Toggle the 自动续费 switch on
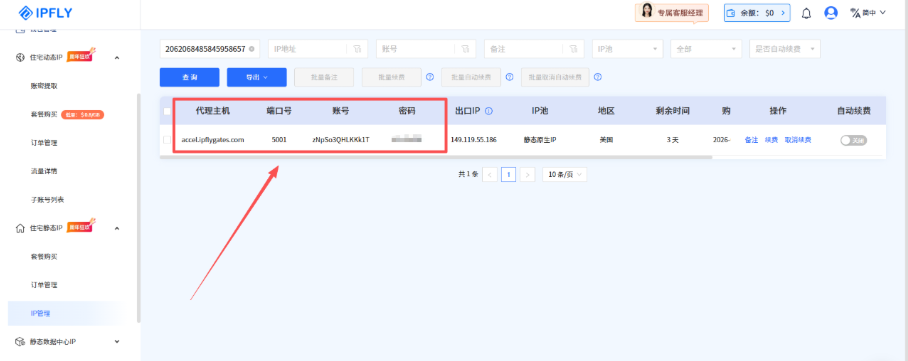 click(x=853, y=140)
